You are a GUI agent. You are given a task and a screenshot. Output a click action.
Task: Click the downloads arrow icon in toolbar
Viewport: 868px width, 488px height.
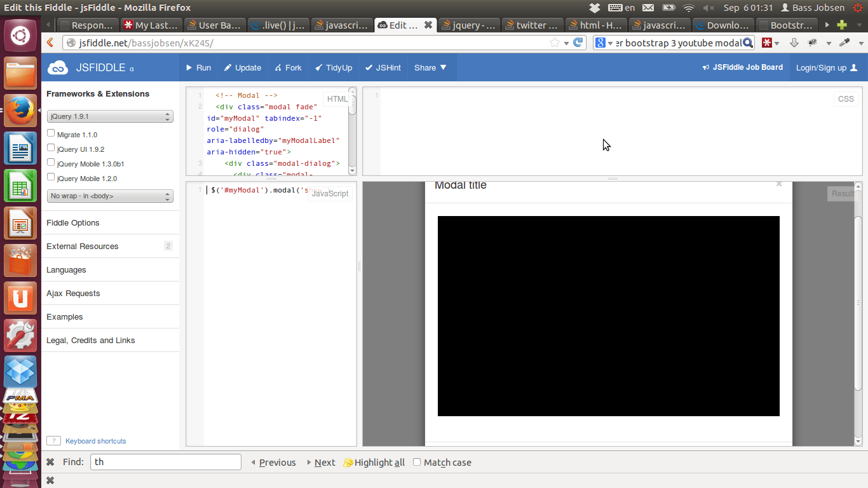(794, 43)
